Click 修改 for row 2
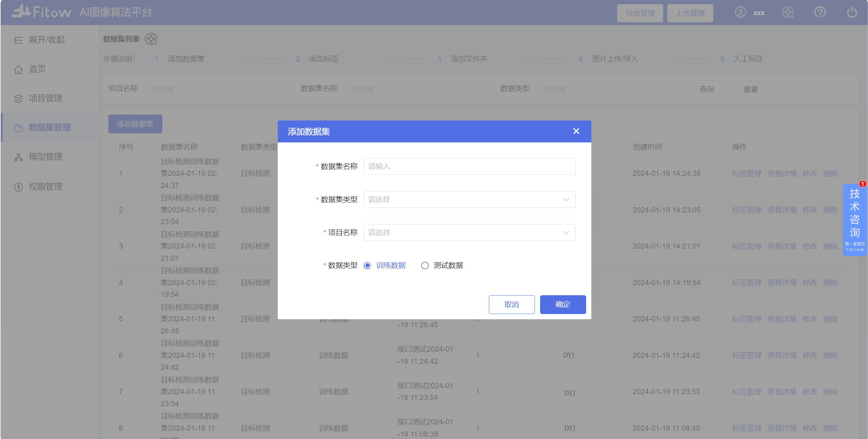This screenshot has height=439, width=868. 810,210
